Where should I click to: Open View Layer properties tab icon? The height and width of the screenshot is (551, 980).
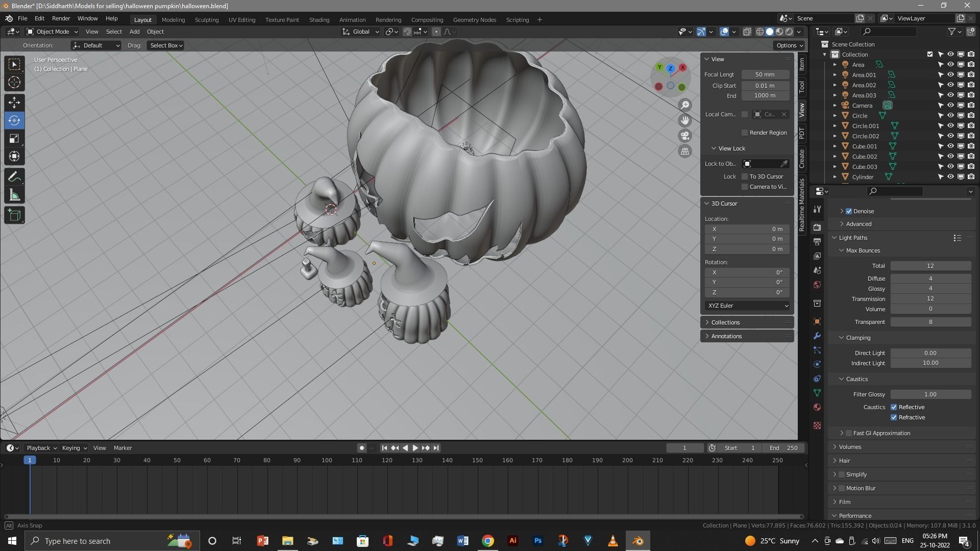pyautogui.click(x=817, y=256)
